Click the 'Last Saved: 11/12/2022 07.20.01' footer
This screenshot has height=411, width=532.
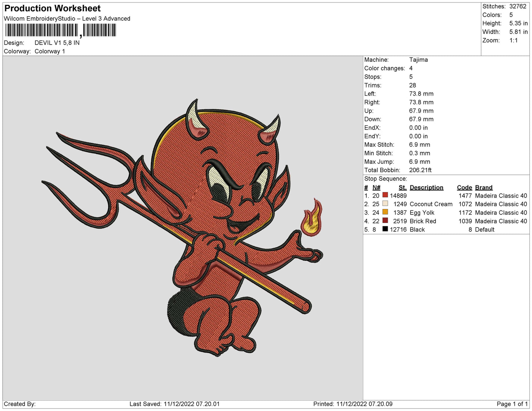tap(175, 404)
